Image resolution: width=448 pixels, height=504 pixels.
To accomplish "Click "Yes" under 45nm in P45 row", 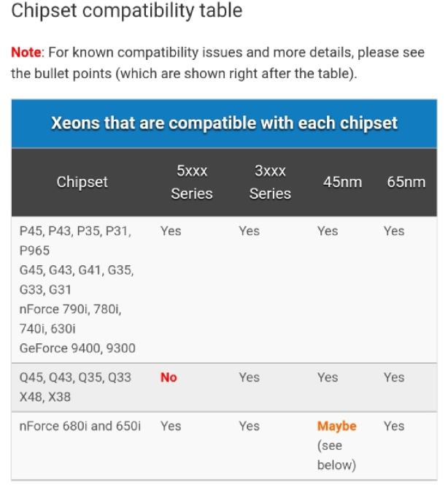I will [328, 231].
